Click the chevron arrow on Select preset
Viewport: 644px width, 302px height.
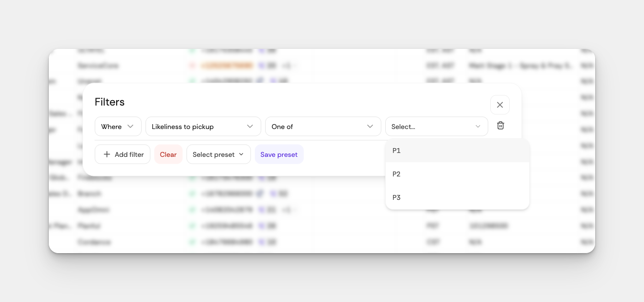click(x=241, y=154)
